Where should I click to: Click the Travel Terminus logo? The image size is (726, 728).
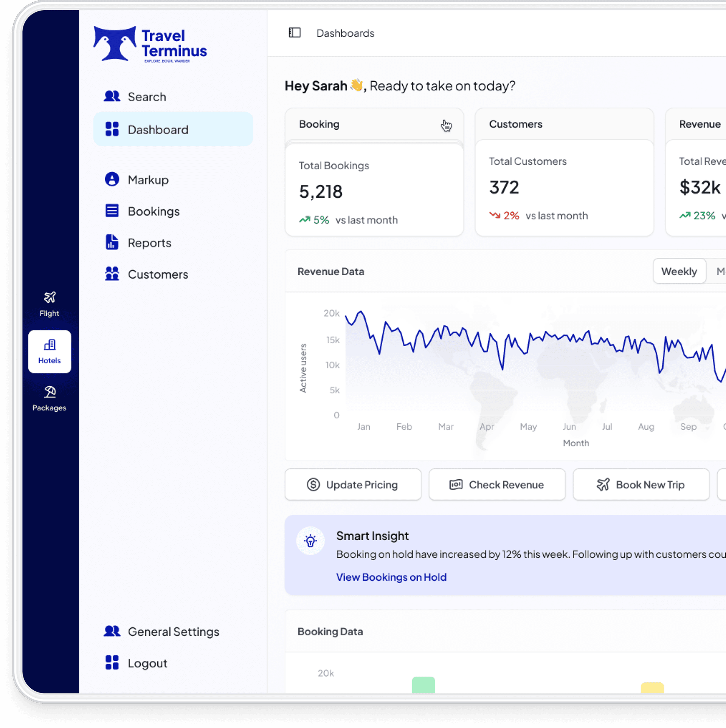(x=150, y=44)
